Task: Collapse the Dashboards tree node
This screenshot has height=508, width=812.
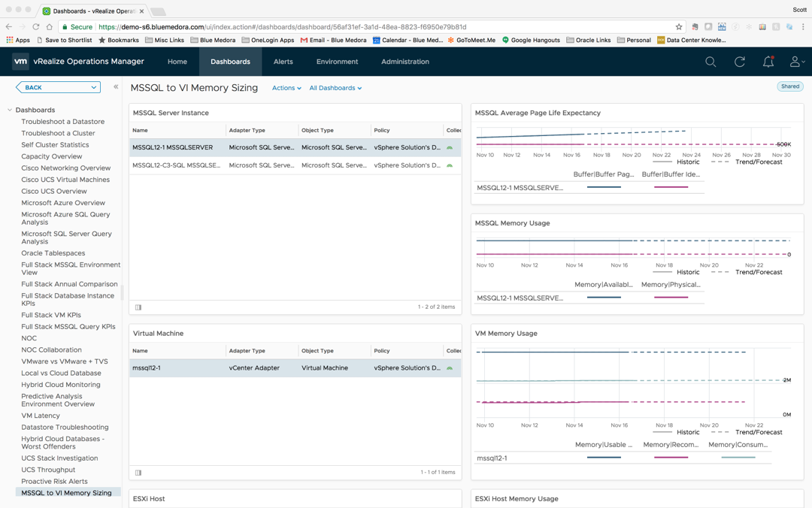Action: [10, 110]
